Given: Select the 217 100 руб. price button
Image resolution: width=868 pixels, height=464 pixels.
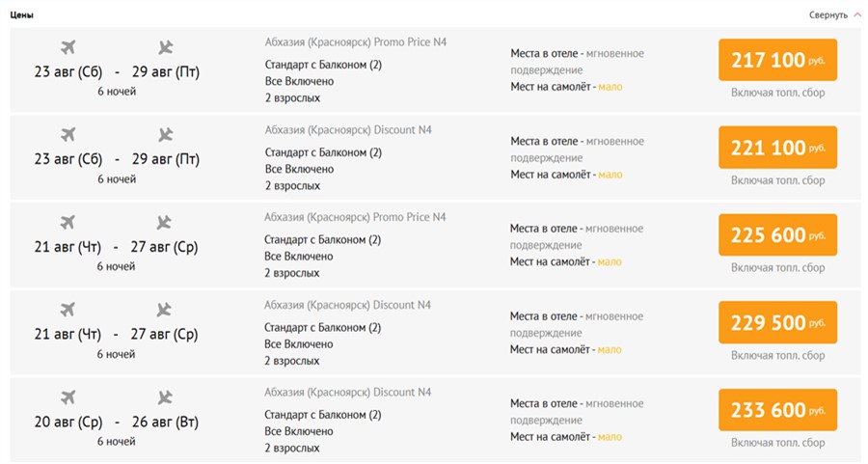Looking at the screenshot, I should [777, 61].
